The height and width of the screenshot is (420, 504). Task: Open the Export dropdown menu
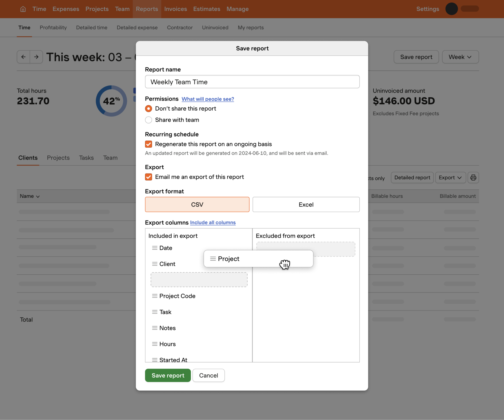(x=450, y=177)
